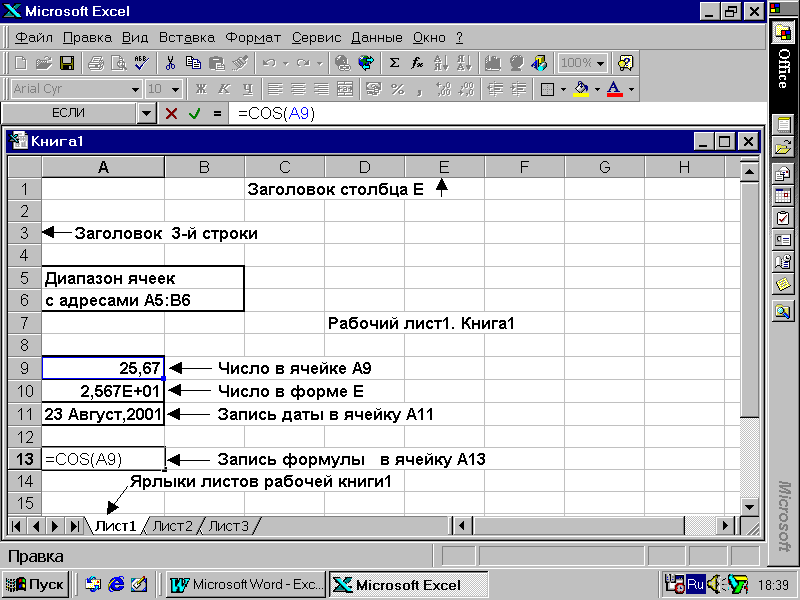Open the Office Assistant help icon
Image resolution: width=800 pixels, height=600 pixels.
tap(625, 63)
